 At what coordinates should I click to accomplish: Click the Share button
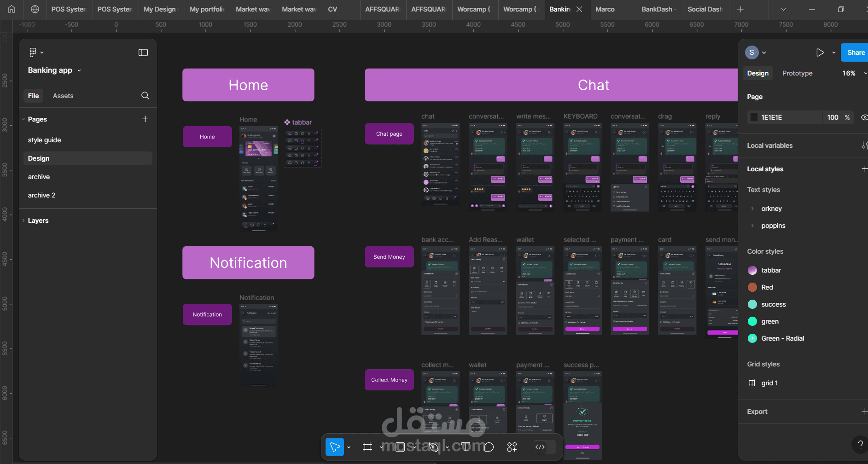(855, 52)
